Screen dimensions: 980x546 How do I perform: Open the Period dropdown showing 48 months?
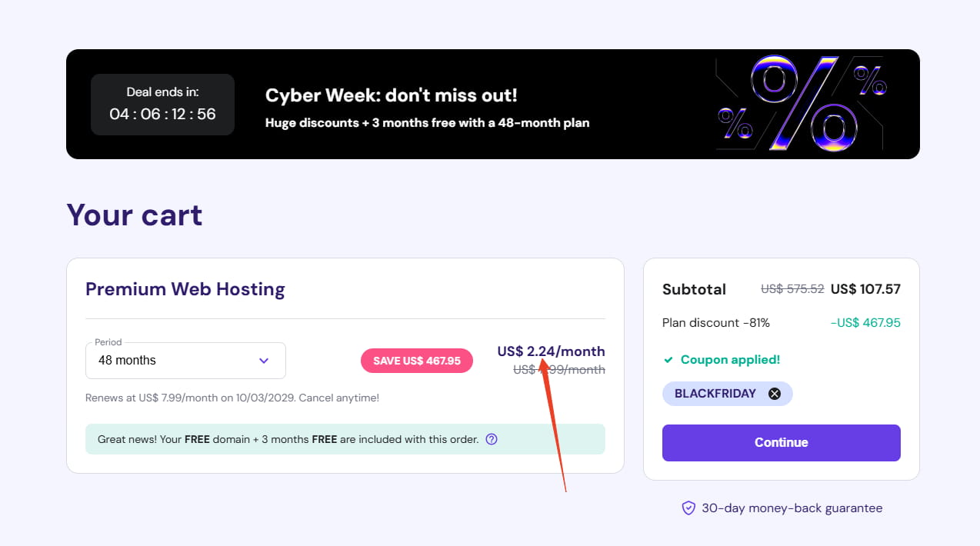coord(185,360)
